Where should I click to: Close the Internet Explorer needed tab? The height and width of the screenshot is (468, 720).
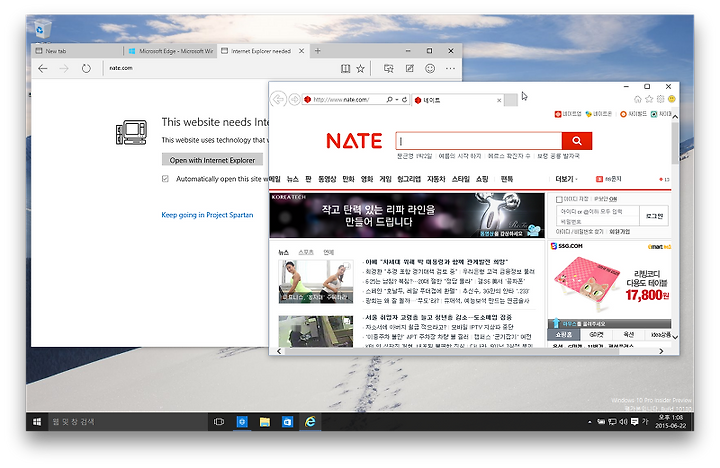(x=302, y=51)
